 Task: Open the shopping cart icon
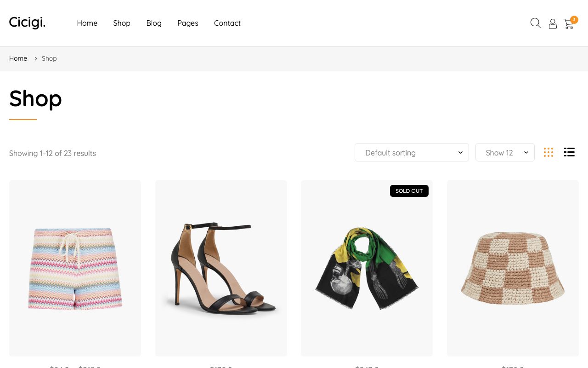(569, 24)
